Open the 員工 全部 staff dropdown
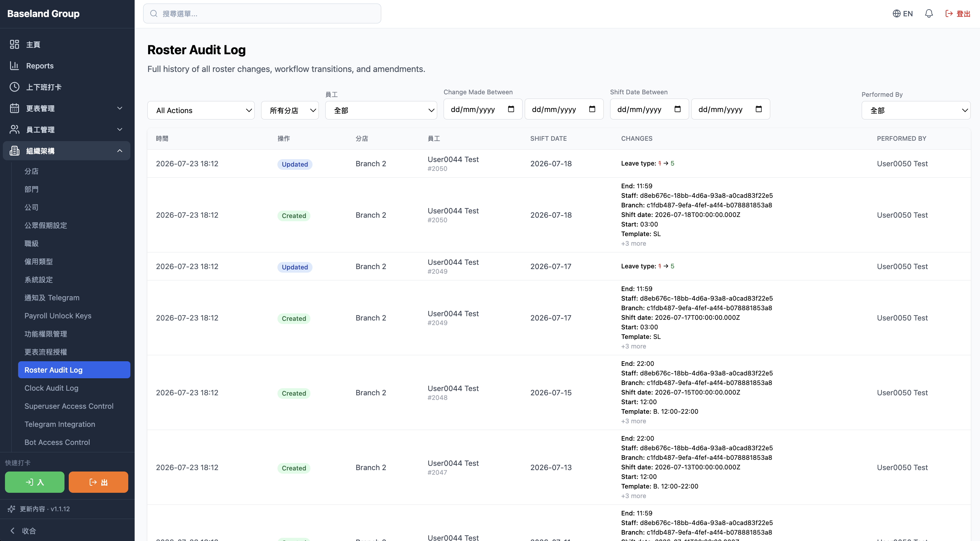The height and width of the screenshot is (541, 980). (x=381, y=110)
